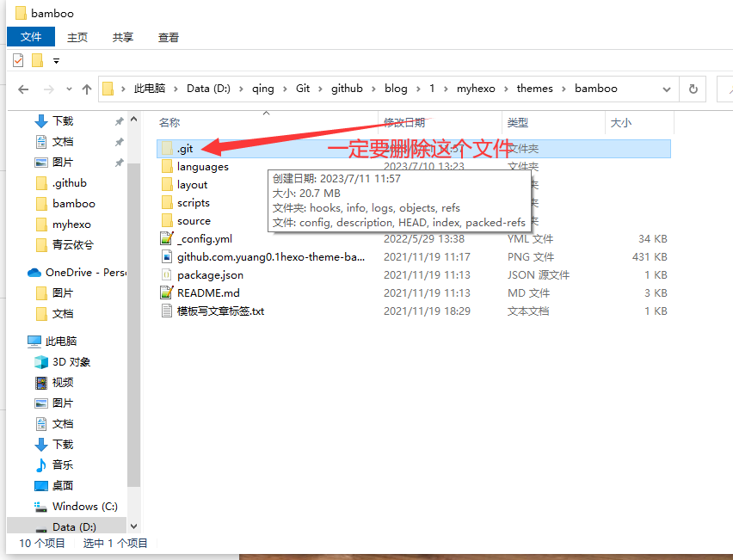Open 青云依兮 folder in sidebar
Screen dimensions: 733x560
pos(72,244)
